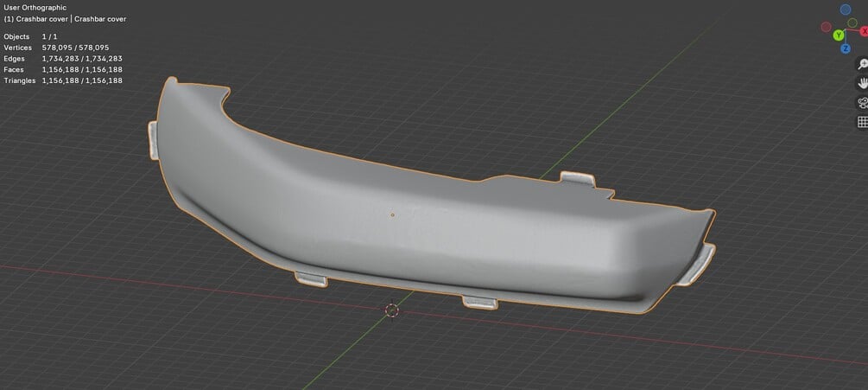This screenshot has width=868, height=390.
Task: Toggle the camera view icon
Action: 863,103
